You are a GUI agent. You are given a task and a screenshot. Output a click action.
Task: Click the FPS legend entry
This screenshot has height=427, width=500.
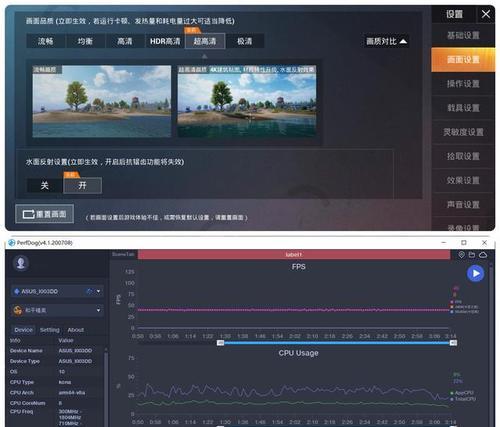pyautogui.click(x=456, y=302)
